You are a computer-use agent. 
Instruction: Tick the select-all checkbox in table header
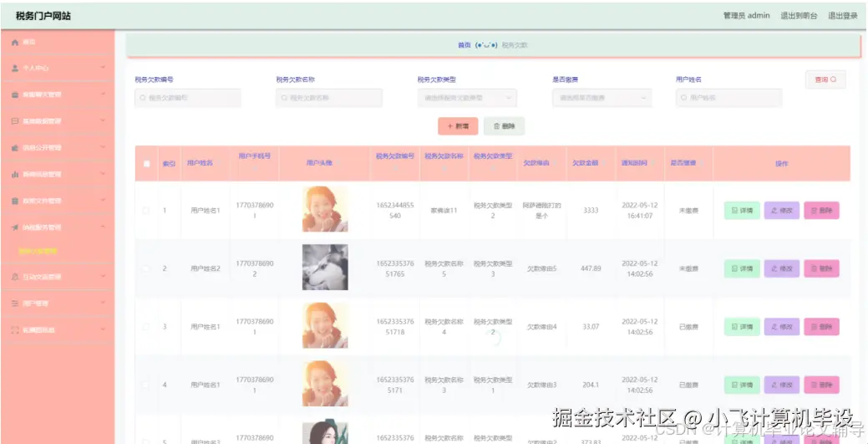[x=146, y=164]
